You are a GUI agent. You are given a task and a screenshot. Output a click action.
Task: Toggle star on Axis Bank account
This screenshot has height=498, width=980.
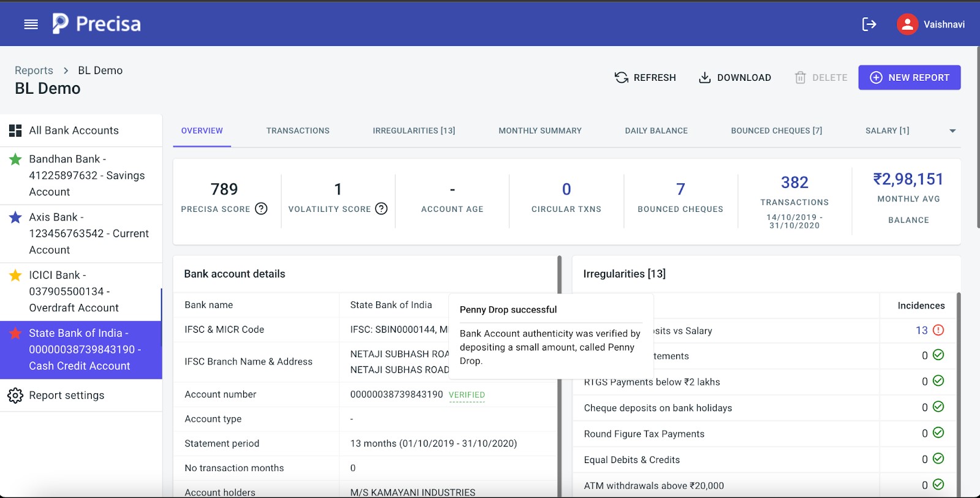15,217
